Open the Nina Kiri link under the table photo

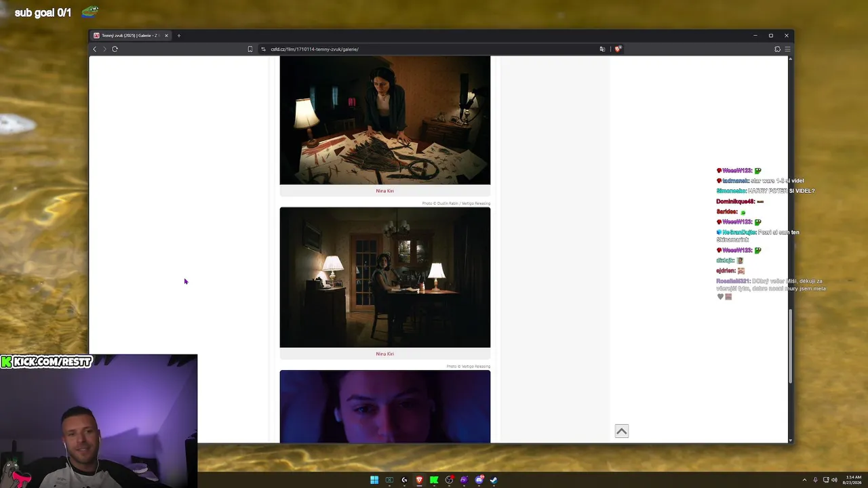click(x=384, y=191)
